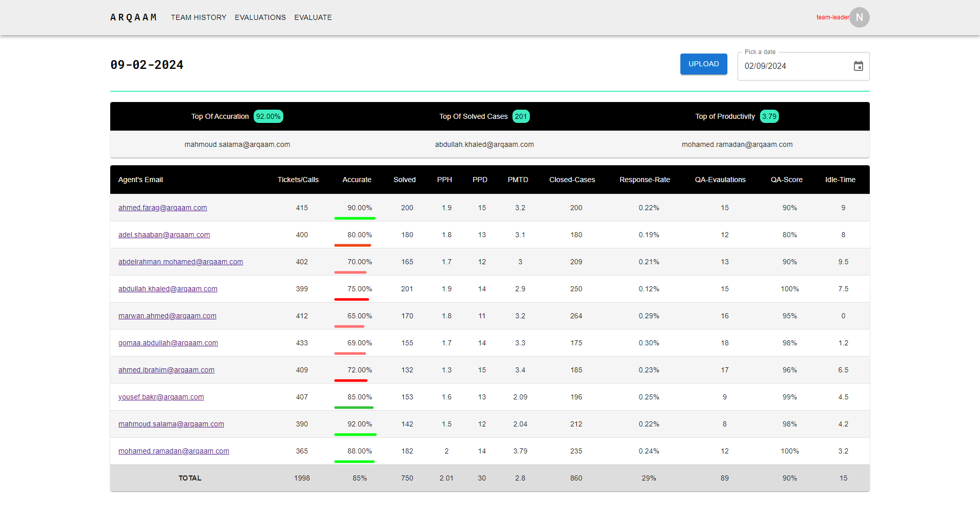Open ahmed.ibrahim@arqaam.com agent link
This screenshot has height=530, width=980.
[166, 370]
